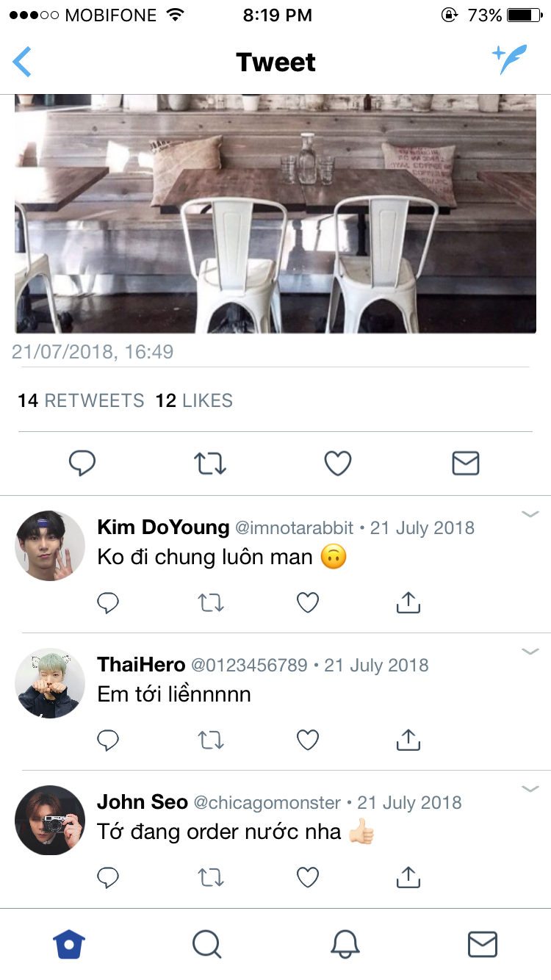Image resolution: width=551 pixels, height=980 pixels.
Task: Reply to Kim DoYoung's comment
Action: tap(108, 602)
